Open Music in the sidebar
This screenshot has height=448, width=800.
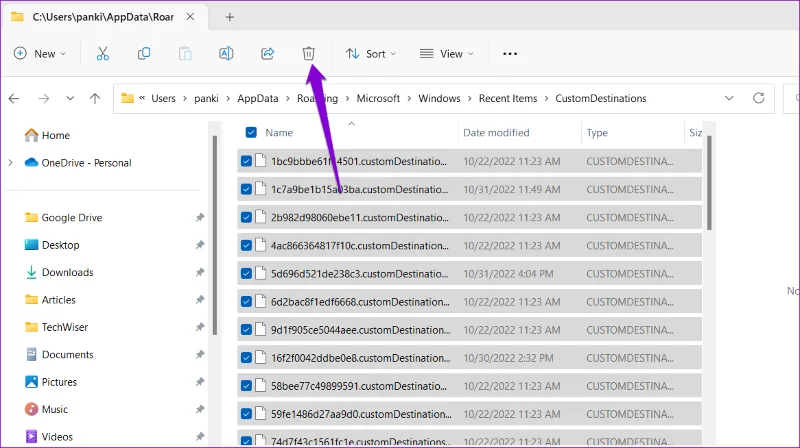click(x=46, y=409)
